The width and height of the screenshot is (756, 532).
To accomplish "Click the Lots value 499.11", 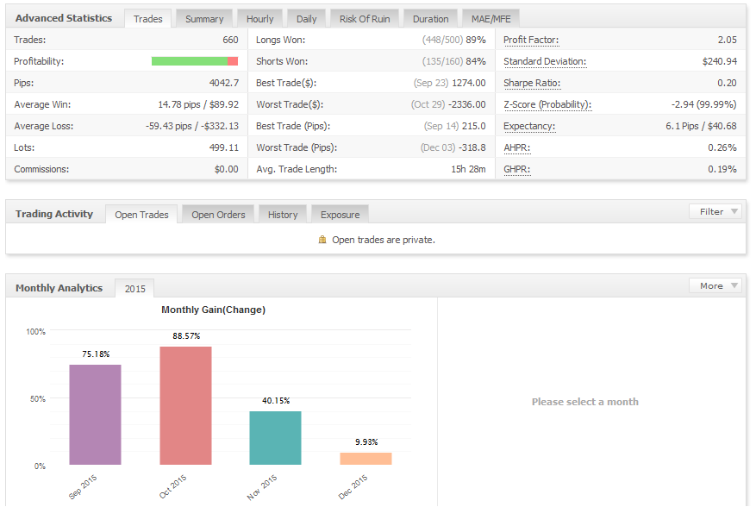I will (224, 147).
